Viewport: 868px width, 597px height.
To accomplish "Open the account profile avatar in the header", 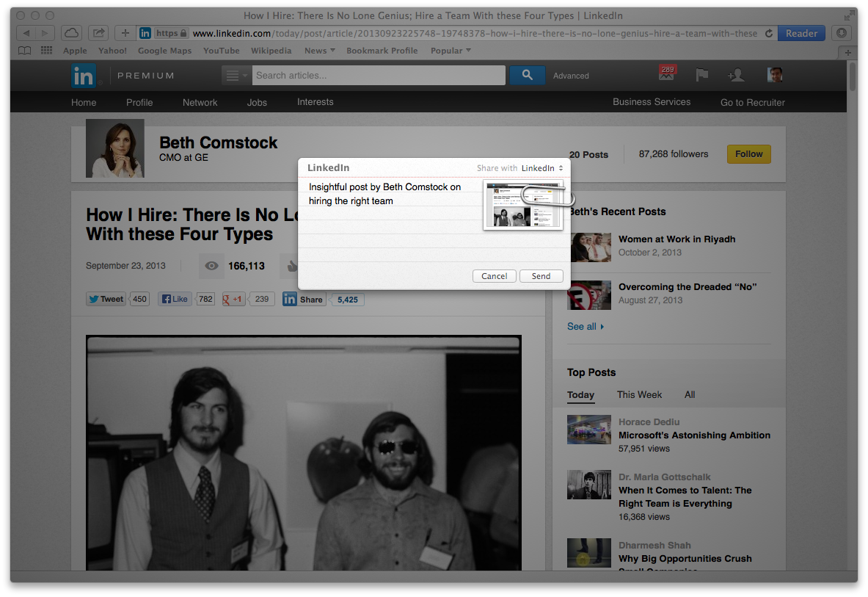I will (775, 75).
